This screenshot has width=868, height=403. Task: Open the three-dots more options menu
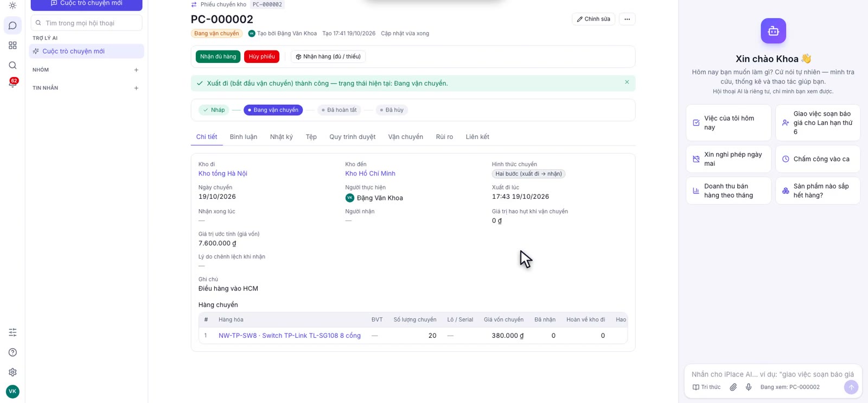[627, 19]
